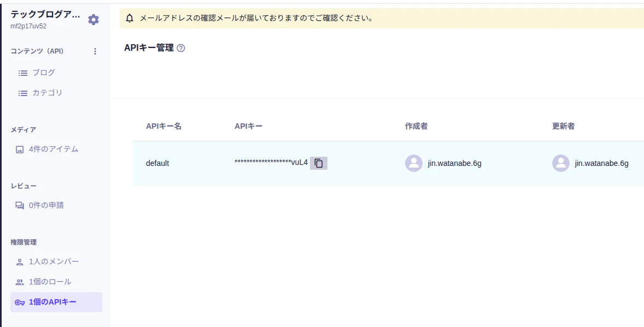The image size is (644, 327).
Task: Click the APIキー column header
Action: click(x=249, y=126)
